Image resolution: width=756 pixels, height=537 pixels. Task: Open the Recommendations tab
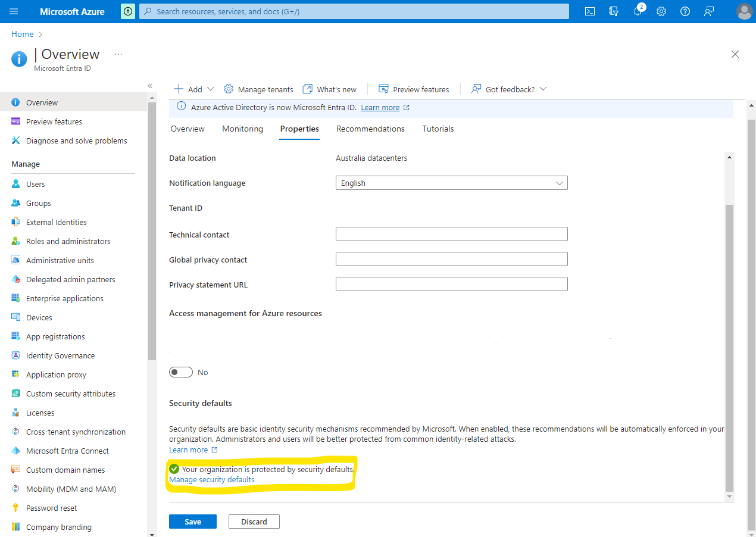370,129
